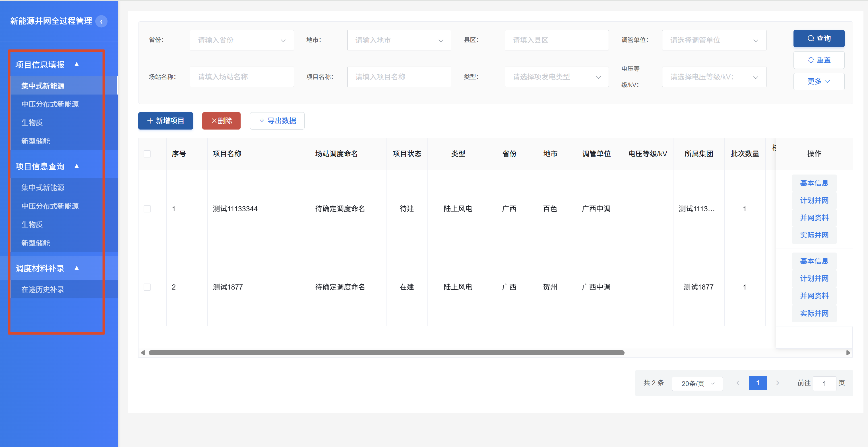
Task: Click the 导出数据 export button
Action: [277, 121]
